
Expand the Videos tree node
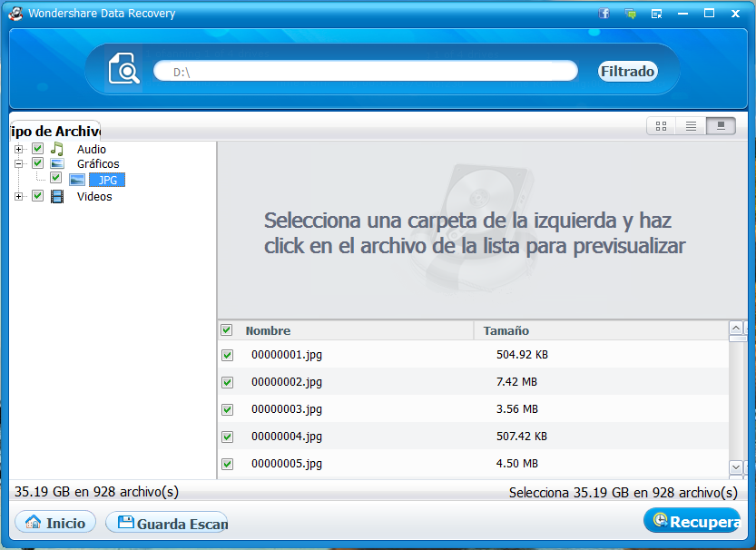[18, 197]
